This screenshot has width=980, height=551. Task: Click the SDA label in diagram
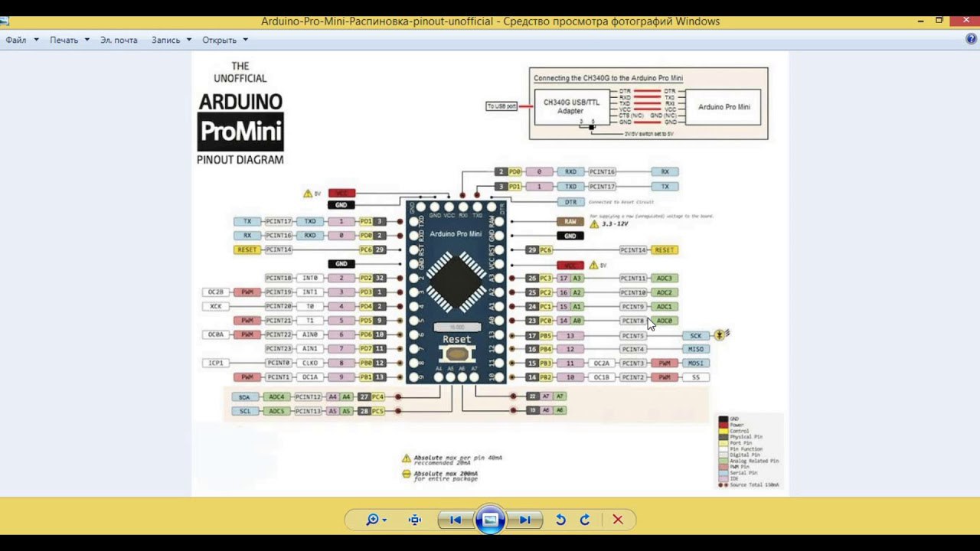(245, 397)
